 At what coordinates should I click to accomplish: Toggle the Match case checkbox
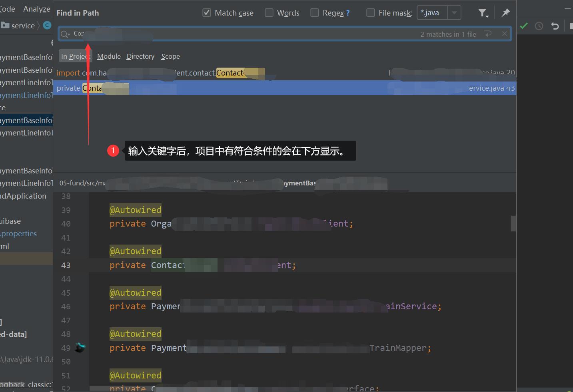coord(207,13)
